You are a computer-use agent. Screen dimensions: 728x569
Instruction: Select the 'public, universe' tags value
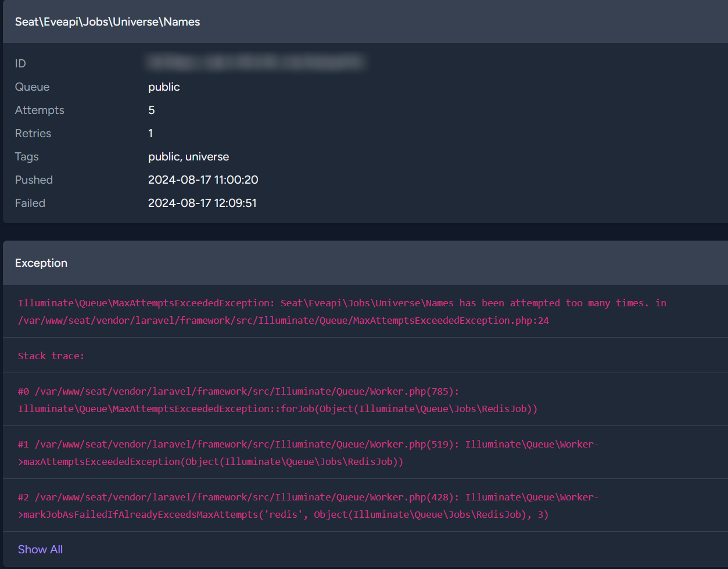(x=188, y=156)
